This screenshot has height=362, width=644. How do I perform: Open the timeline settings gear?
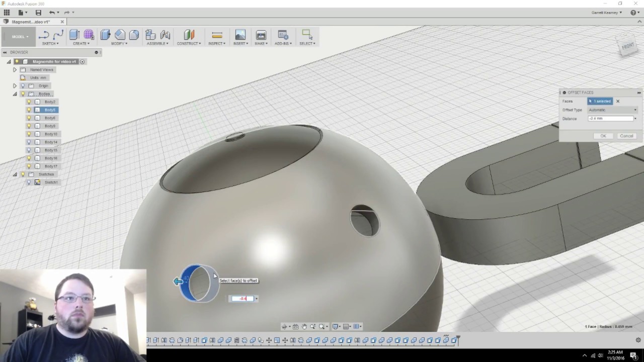[x=638, y=340]
